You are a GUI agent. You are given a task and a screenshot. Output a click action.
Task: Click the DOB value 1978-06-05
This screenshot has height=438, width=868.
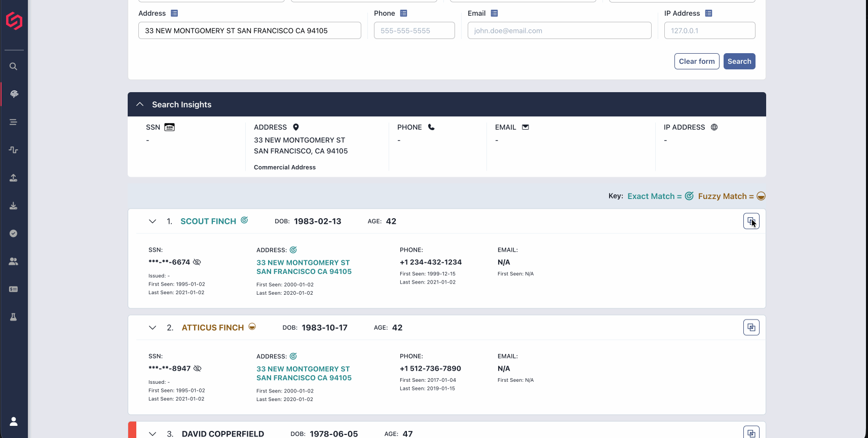point(334,434)
